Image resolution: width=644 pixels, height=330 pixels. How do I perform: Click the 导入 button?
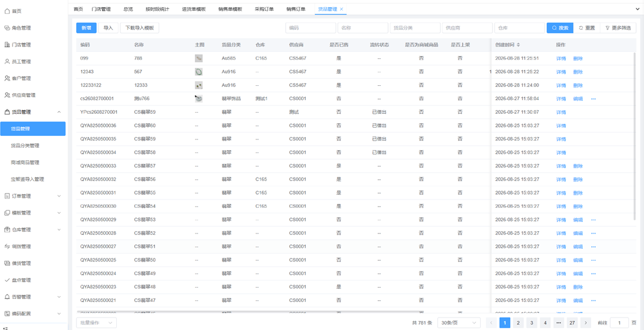[x=109, y=28]
